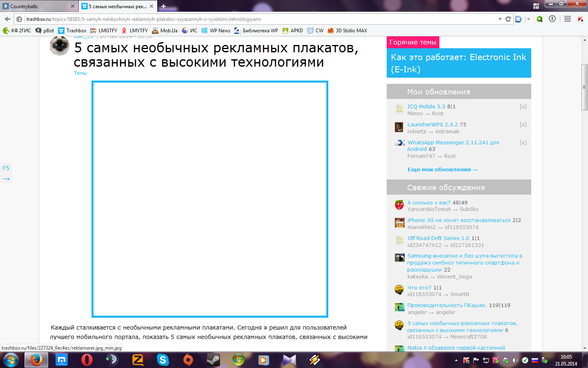Dismiss LauncherWP8 update with [x]
The width and height of the screenshot is (588, 368).
point(523,124)
